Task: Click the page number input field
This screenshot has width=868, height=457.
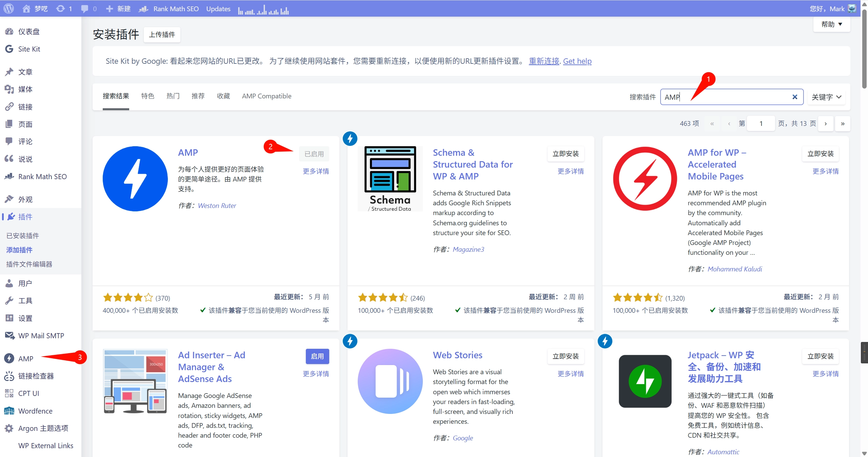Action: pos(761,123)
